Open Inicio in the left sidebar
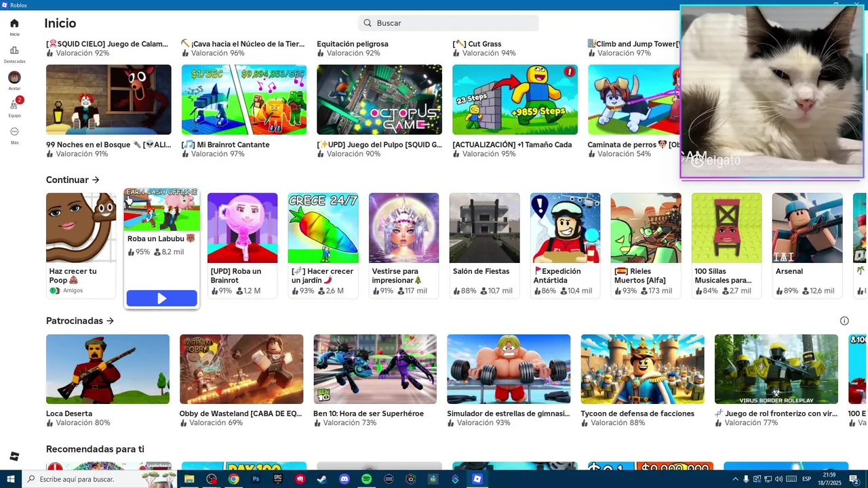The height and width of the screenshot is (488, 868). point(14,27)
